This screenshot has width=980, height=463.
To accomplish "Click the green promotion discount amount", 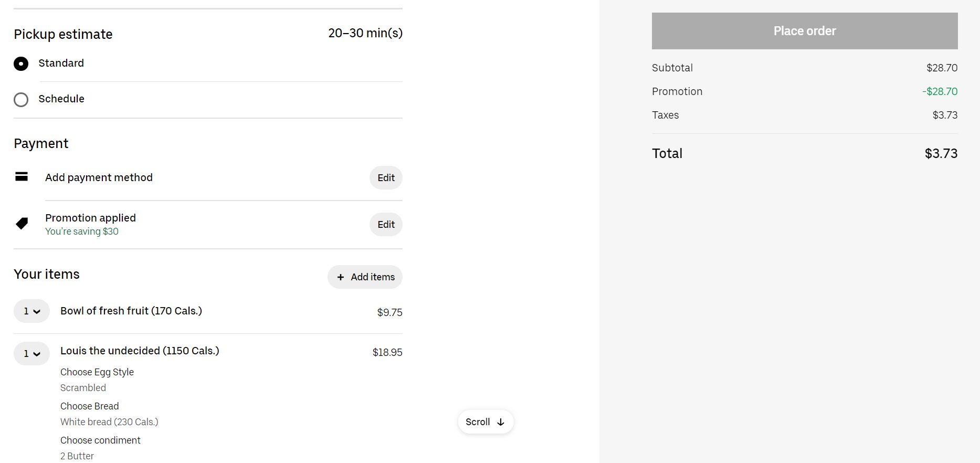I will (940, 91).
